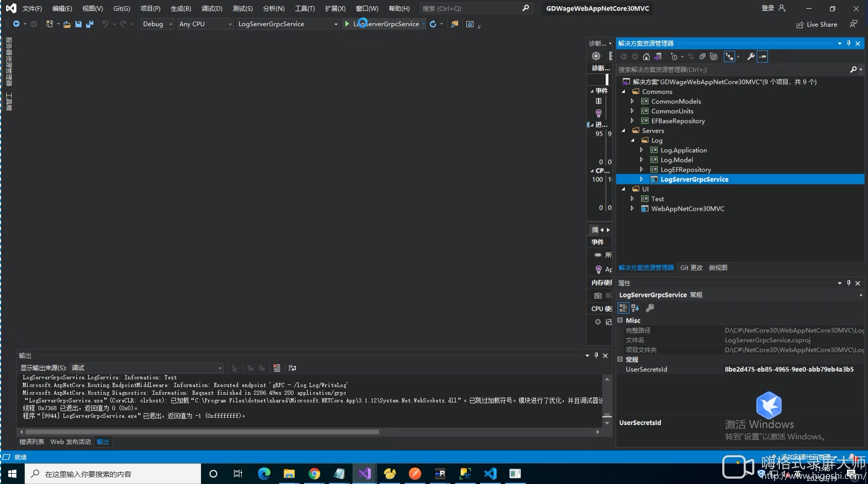
Task: Collapse the Commons folder in the tree
Action: 624,92
